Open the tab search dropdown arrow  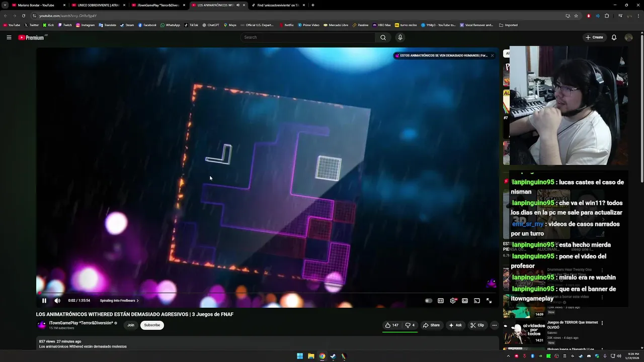[5, 5]
